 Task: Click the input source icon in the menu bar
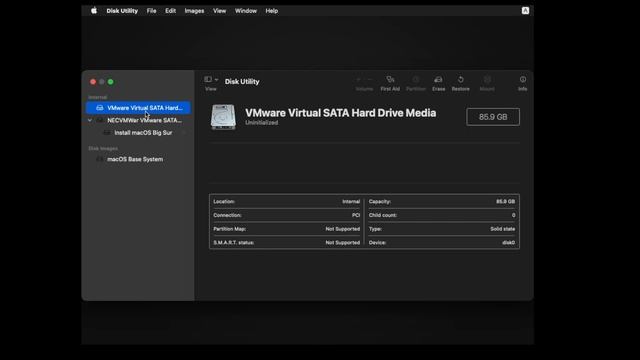(x=525, y=11)
